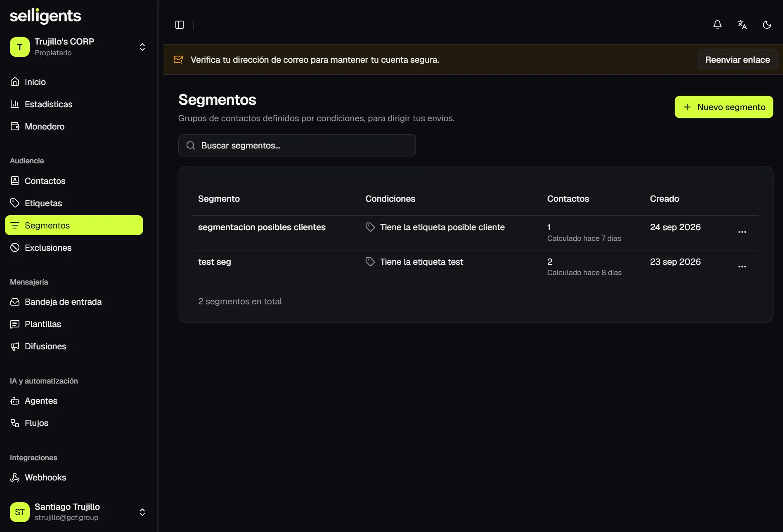This screenshot has width=783, height=532.
Task: Open Flujos in sidebar
Action: pos(74,423)
